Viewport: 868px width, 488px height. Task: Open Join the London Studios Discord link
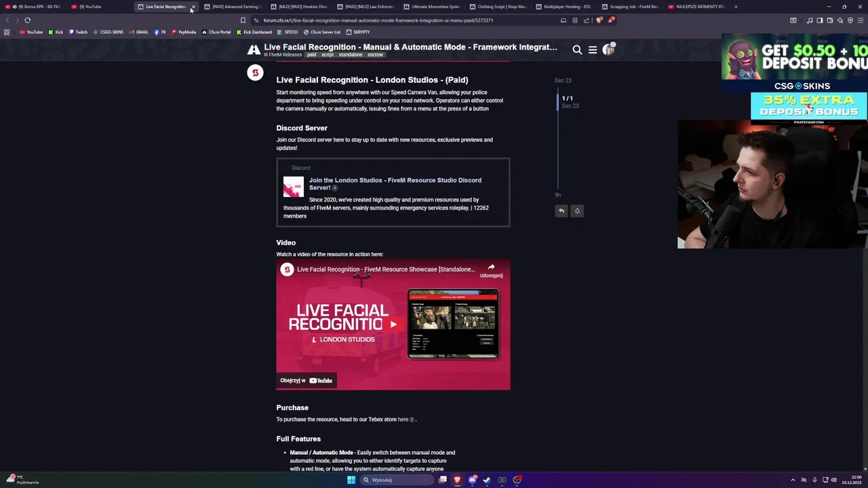pos(395,184)
